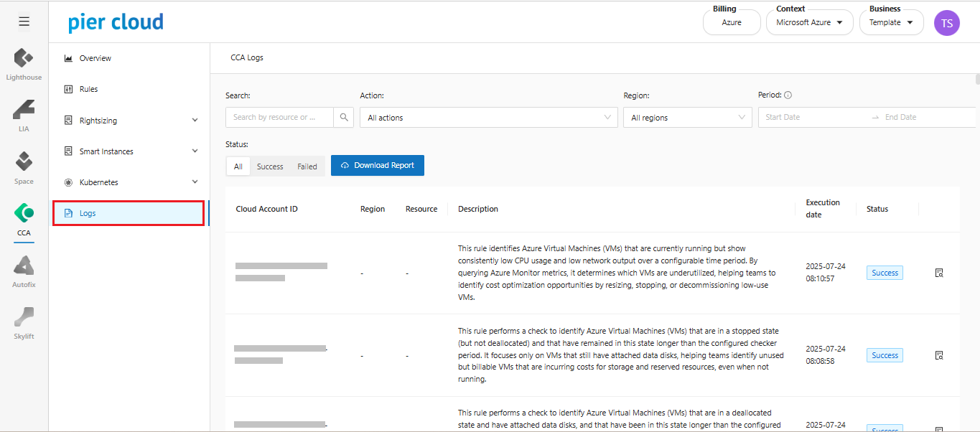Screen dimensions: 980x432
Task: View details of first log entry
Action: coord(939,273)
